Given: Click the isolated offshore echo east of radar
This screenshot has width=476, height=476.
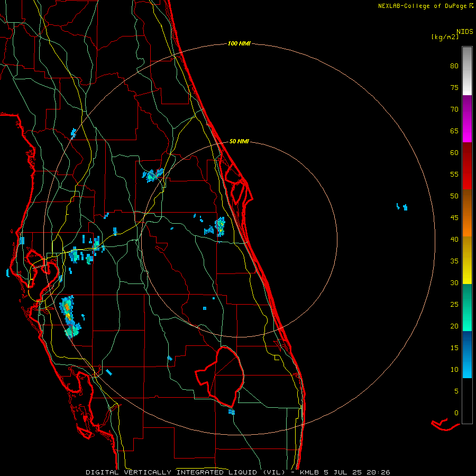Looking at the screenshot, I should (402, 207).
